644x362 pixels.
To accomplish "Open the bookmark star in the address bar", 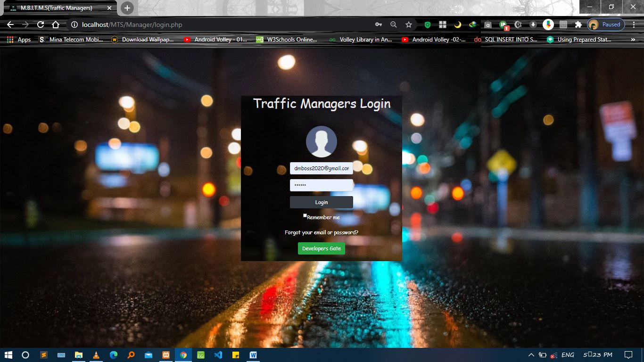I will (408, 25).
